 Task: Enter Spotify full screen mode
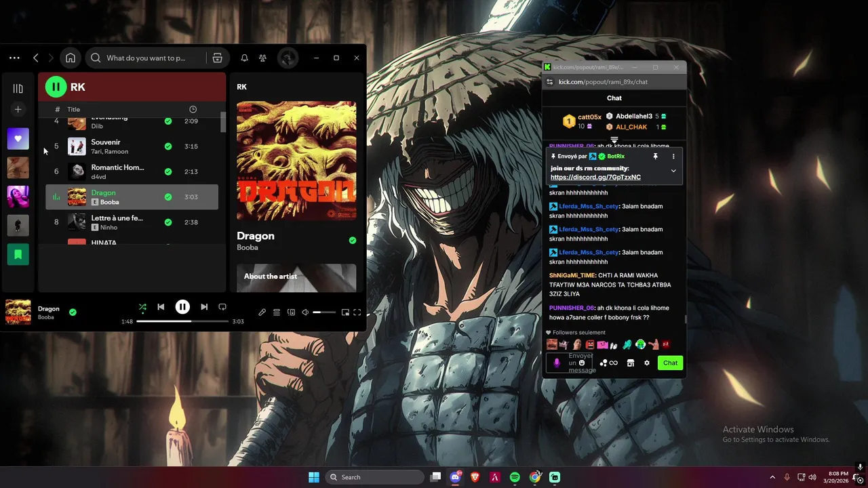[357, 312]
